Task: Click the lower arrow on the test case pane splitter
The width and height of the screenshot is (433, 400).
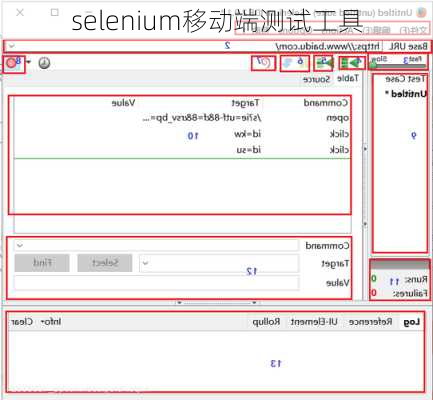Action: [365, 224]
